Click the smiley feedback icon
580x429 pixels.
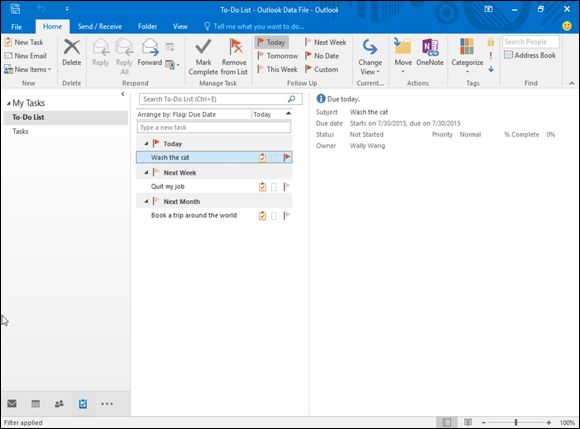coord(566,26)
